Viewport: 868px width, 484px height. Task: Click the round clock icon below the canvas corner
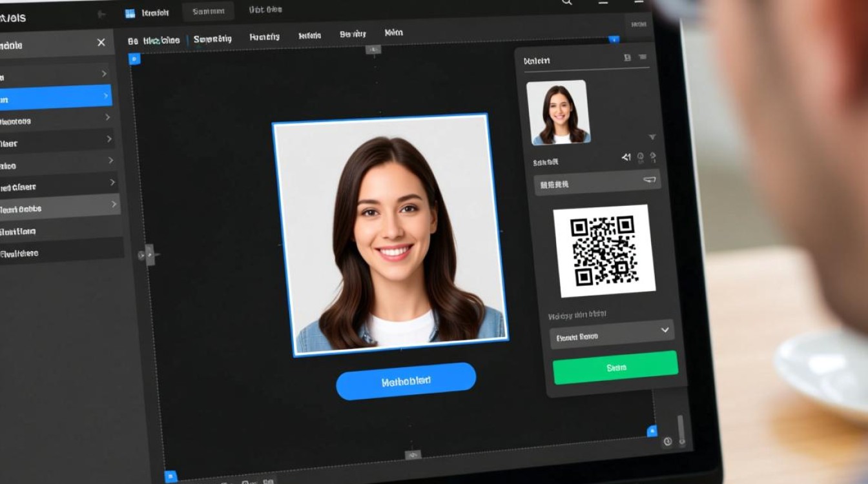[x=667, y=441]
